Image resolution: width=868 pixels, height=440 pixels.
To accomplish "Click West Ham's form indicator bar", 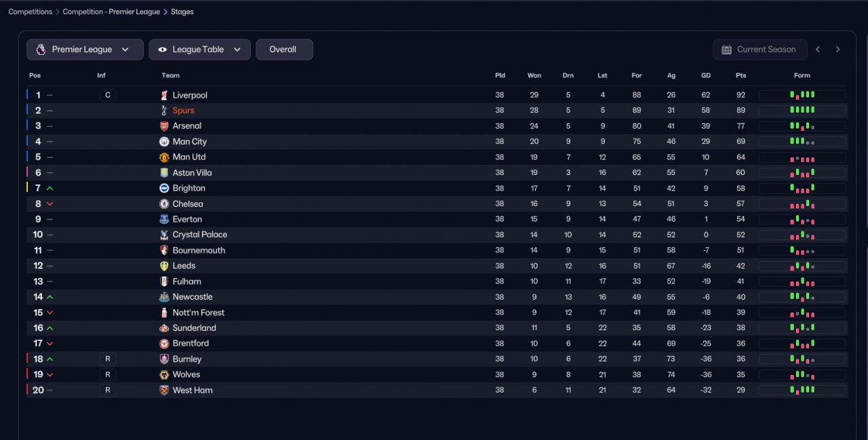I will 802,391.
